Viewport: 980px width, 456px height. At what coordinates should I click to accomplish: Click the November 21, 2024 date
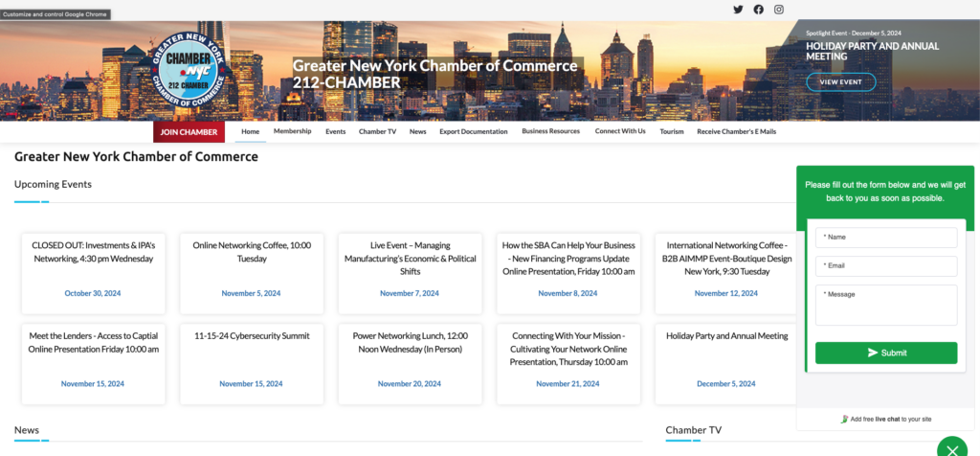(568, 384)
